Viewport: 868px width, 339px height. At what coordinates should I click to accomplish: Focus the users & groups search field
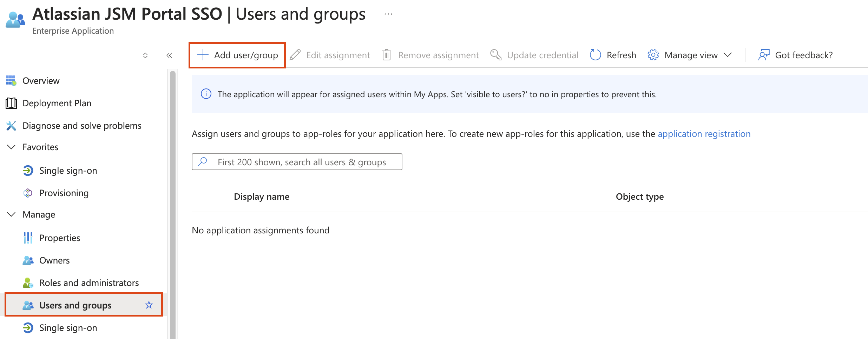point(297,162)
